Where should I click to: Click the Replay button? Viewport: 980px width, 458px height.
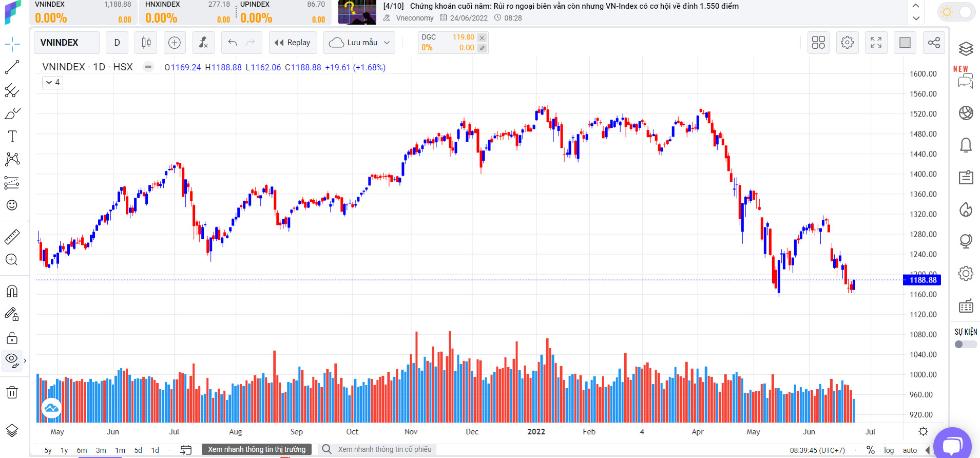pos(293,43)
